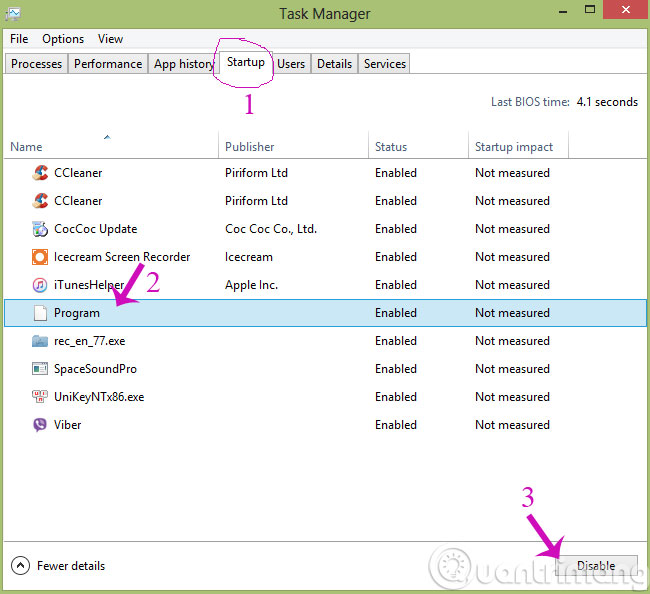Click the CCleaner icon in first row
650x594 pixels.
(40, 173)
